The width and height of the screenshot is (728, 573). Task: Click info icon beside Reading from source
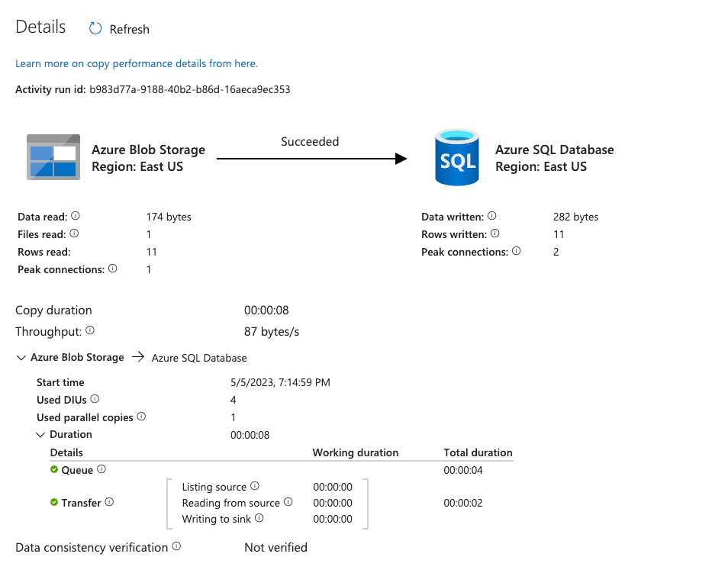[x=288, y=503]
